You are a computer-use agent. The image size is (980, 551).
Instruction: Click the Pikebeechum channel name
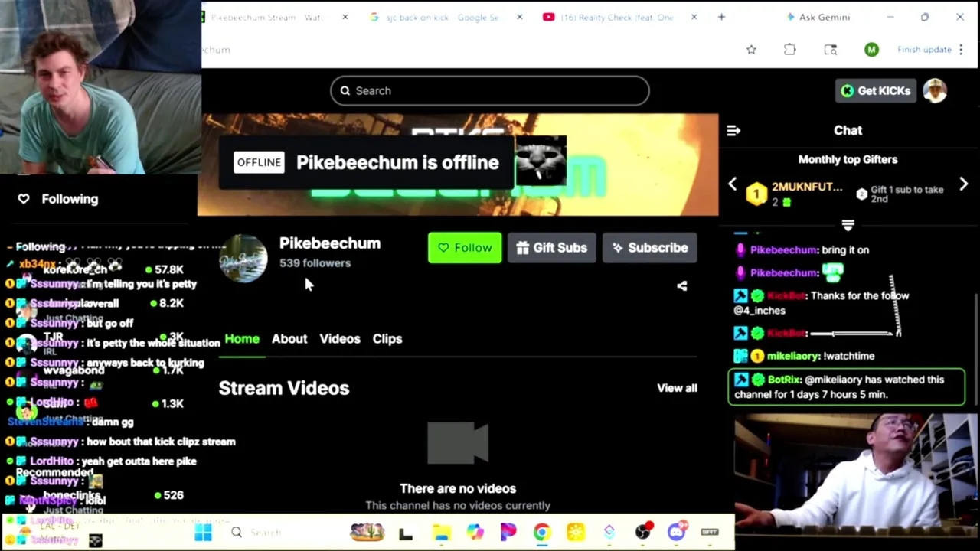click(330, 243)
